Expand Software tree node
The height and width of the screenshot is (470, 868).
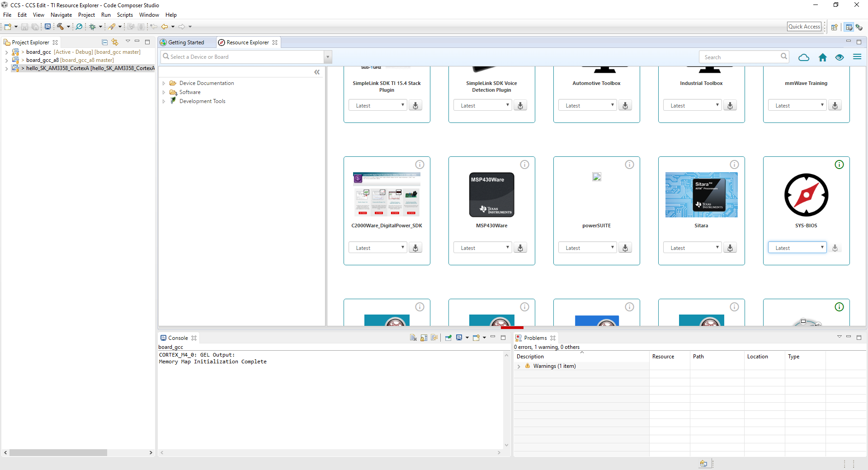coord(164,92)
